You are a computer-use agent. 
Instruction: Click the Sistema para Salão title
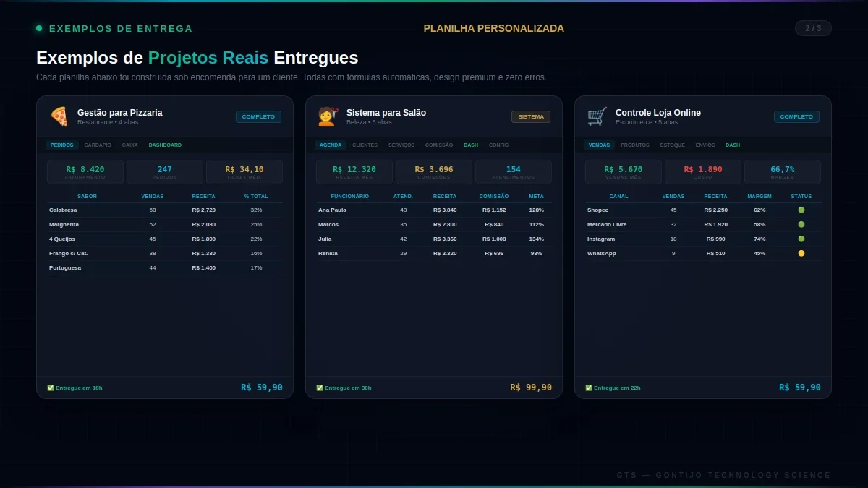[386, 113]
